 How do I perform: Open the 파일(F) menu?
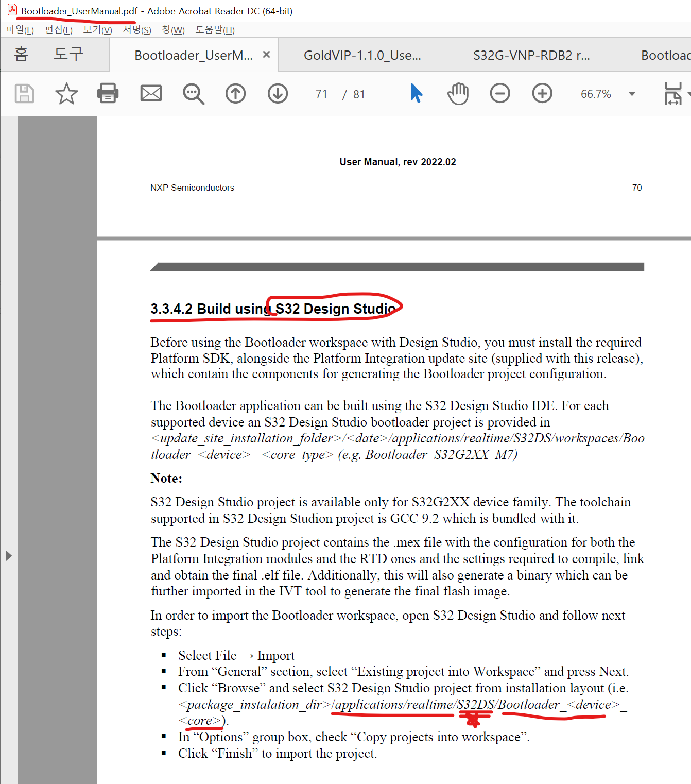20,30
